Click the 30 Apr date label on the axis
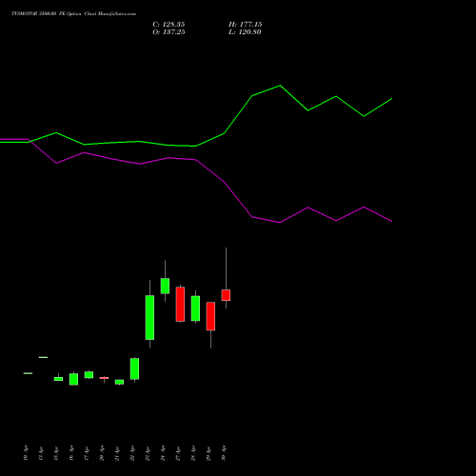 coord(224,453)
